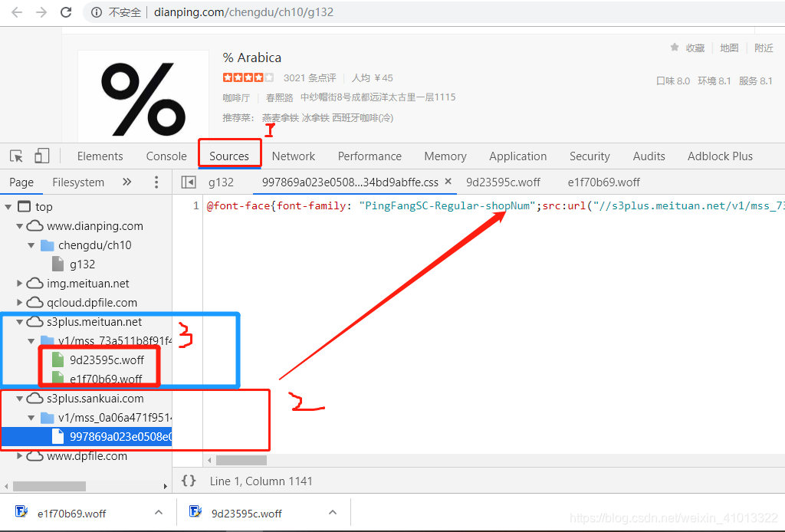This screenshot has height=532, width=785.
Task: Switch to the Sources panel
Action: (229, 156)
